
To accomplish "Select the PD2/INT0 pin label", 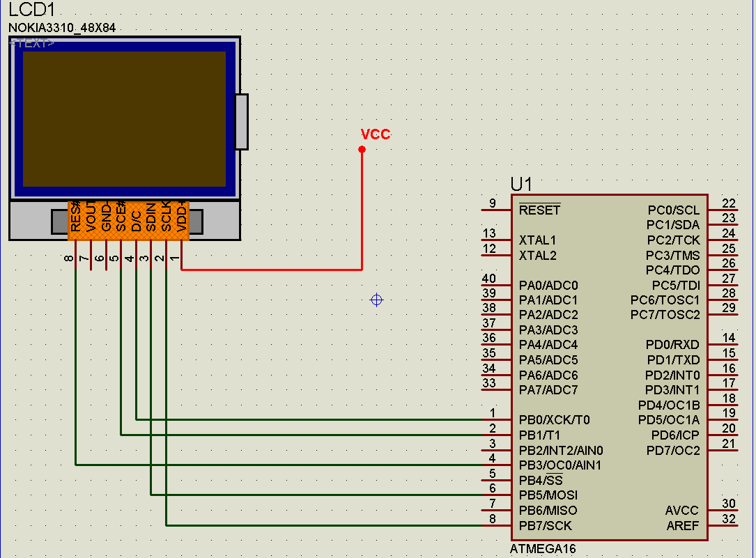I will (x=672, y=375).
